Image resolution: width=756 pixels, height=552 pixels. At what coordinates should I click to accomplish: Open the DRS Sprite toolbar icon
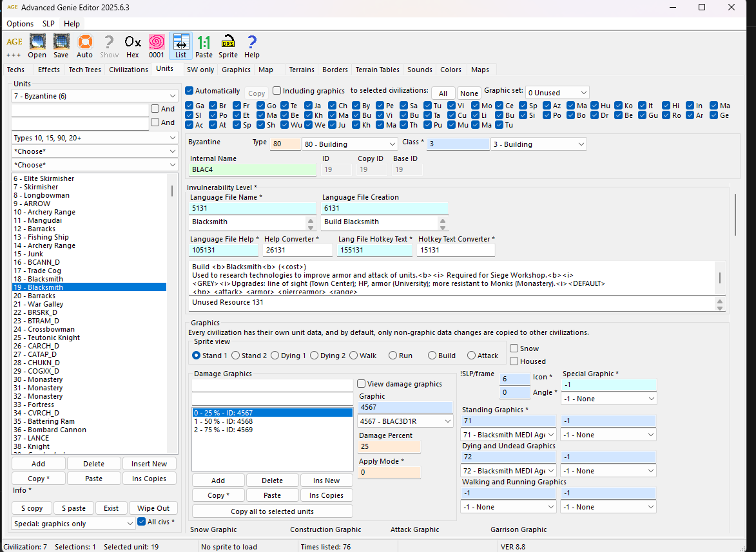tap(228, 43)
